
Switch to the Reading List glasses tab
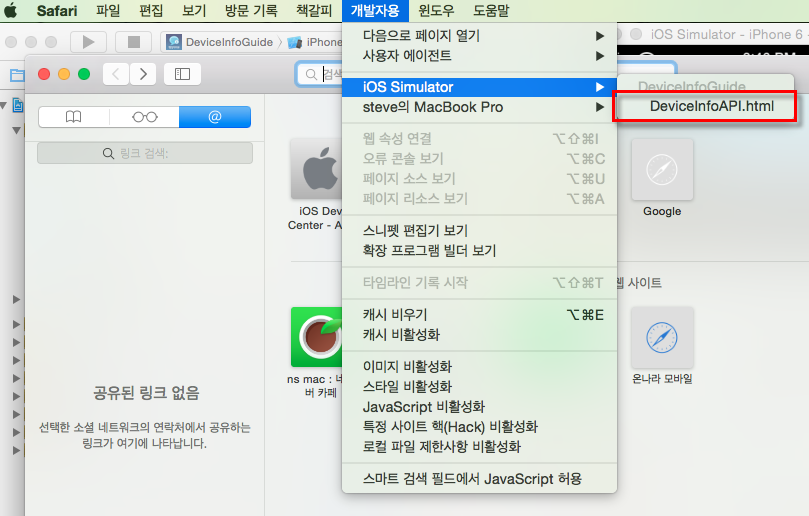tap(145, 117)
